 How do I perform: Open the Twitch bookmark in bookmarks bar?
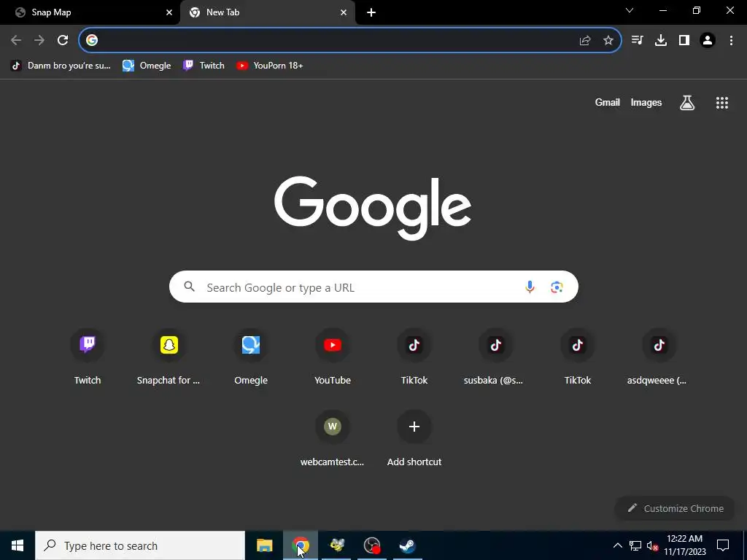pyautogui.click(x=204, y=66)
